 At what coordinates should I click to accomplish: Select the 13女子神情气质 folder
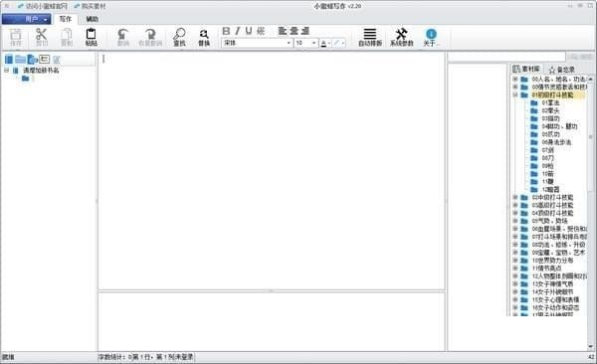click(552, 284)
